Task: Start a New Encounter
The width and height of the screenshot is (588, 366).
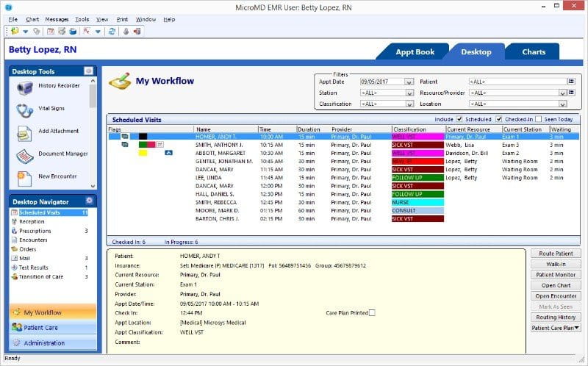Action: (x=46, y=177)
